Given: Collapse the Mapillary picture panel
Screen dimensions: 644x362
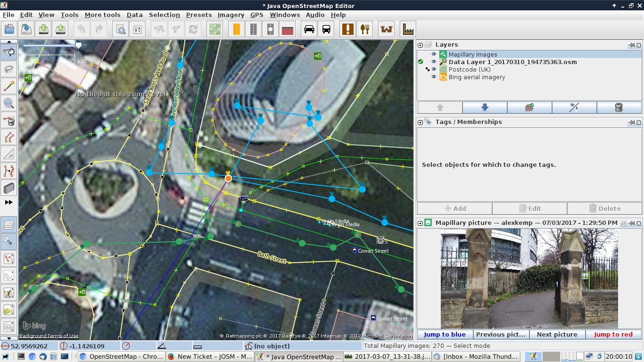Looking at the screenshot, I should [421, 222].
